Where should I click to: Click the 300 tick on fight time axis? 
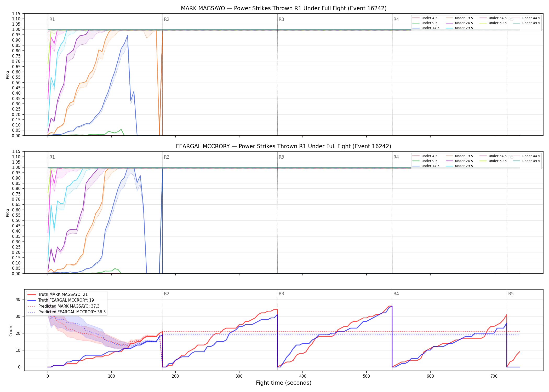(x=239, y=376)
